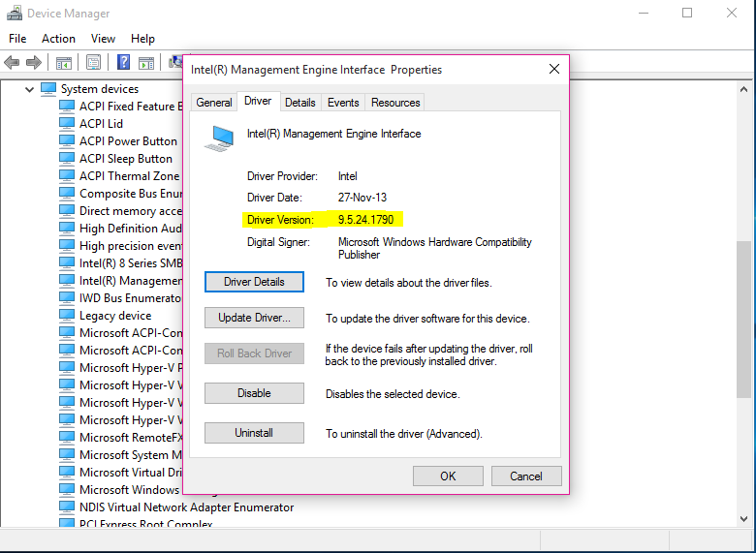The width and height of the screenshot is (756, 553).
Task: Click the icon beside NDIS Virtual Network Adapter Enumerator
Action: tap(67, 507)
